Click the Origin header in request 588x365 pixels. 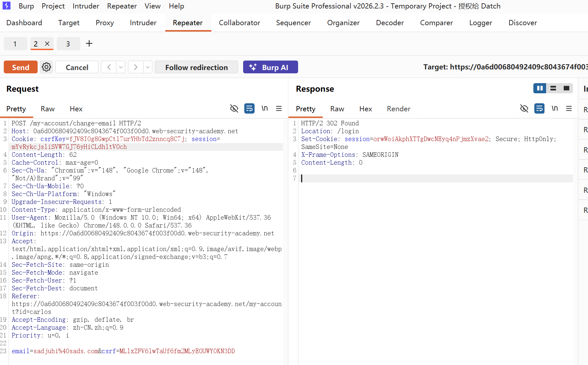(x=143, y=233)
